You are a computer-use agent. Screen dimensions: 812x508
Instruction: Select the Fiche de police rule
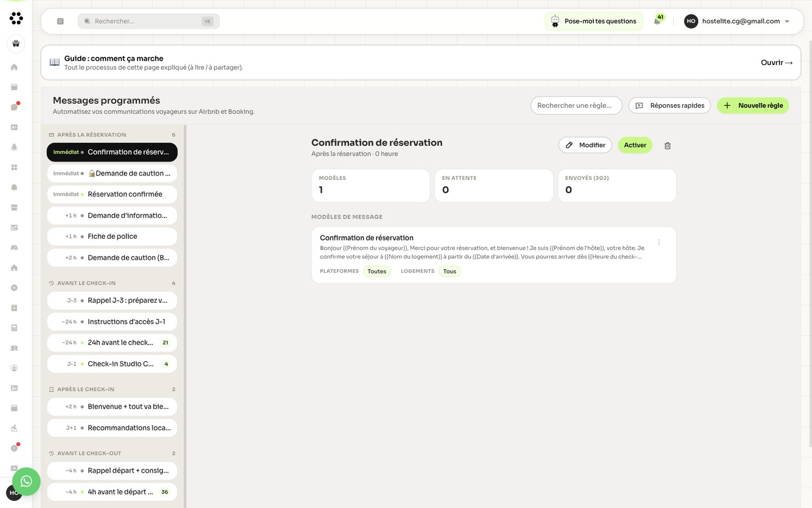(x=112, y=237)
